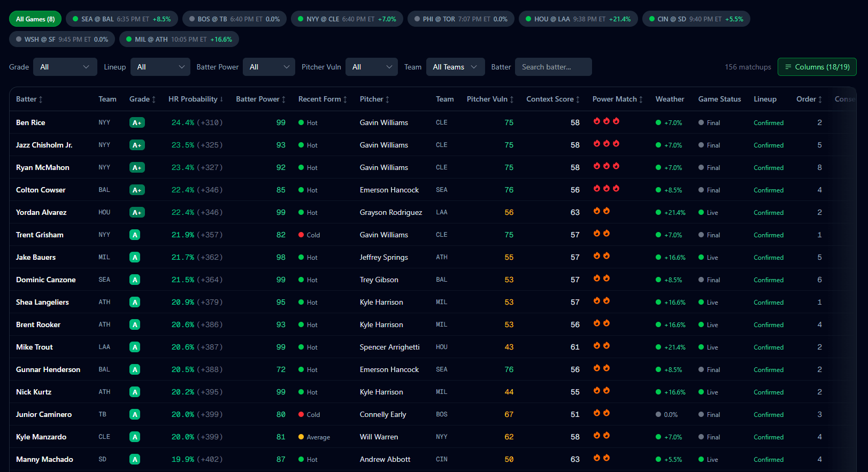The height and width of the screenshot is (472, 868).
Task: Click pitcher Andrew Abbott
Action: click(385, 459)
